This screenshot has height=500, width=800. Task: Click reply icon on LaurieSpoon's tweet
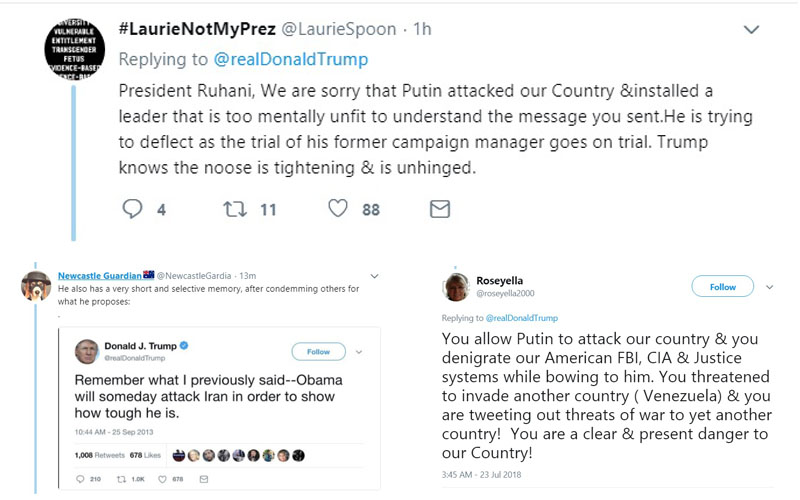click(132, 209)
